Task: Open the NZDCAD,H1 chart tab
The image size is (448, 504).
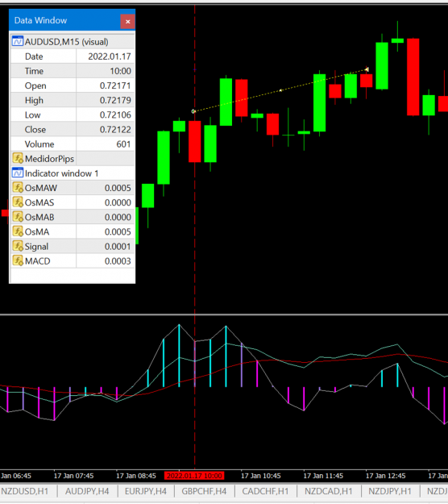Action: tap(329, 491)
